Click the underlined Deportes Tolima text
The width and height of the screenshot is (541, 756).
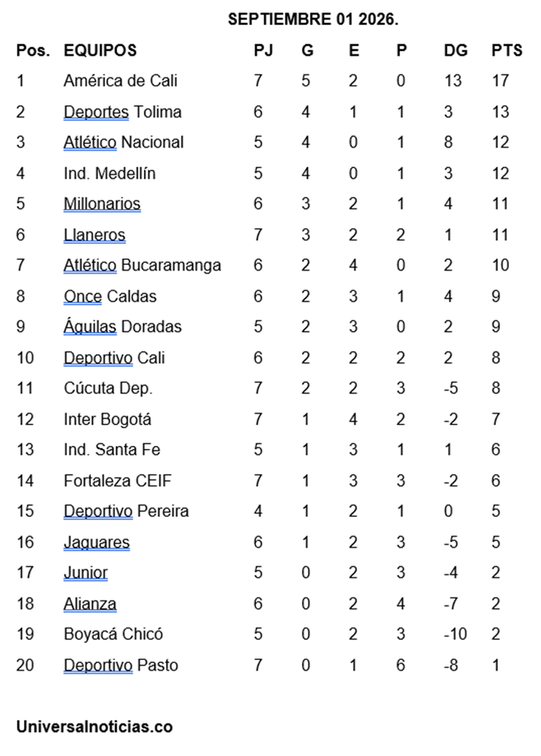click(x=123, y=112)
